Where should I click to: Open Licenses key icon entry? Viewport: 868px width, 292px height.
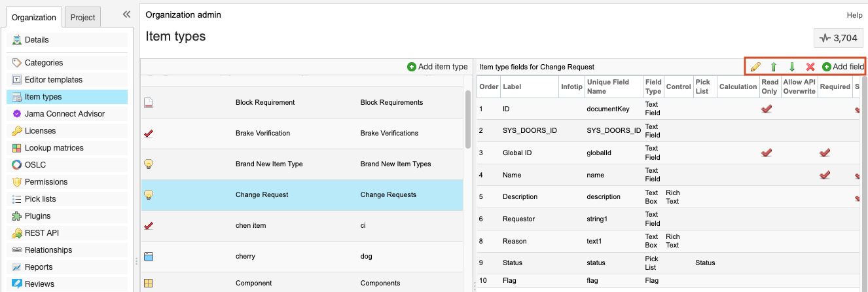pos(40,131)
